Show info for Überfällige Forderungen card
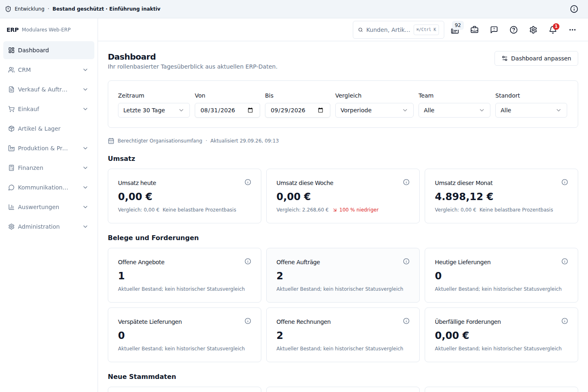Image resolution: width=588 pixels, height=392 pixels. [x=565, y=321]
